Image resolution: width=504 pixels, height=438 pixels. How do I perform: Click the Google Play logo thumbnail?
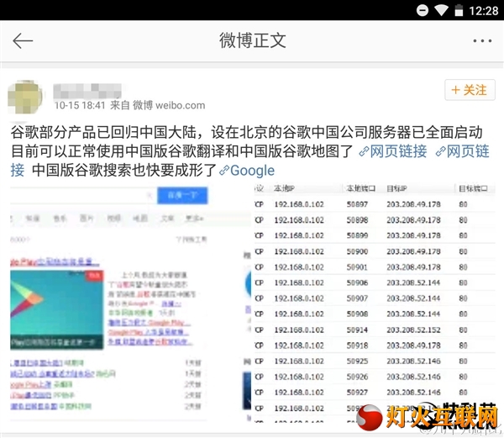[56, 309]
